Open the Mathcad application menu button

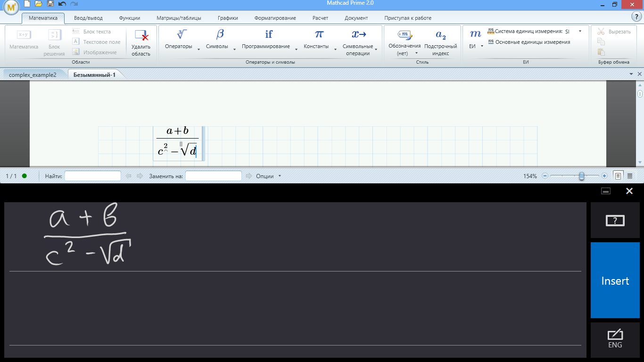[11, 7]
